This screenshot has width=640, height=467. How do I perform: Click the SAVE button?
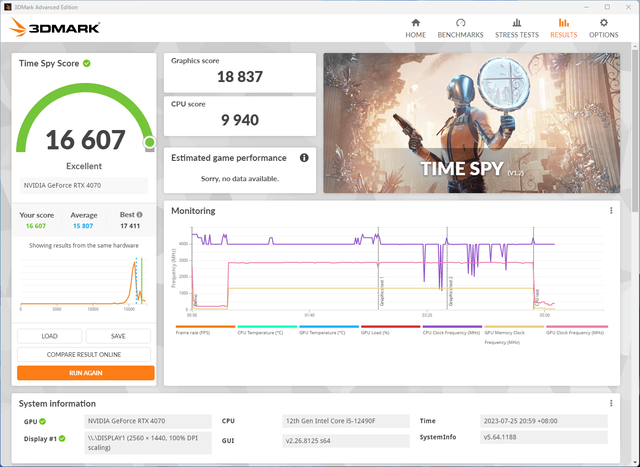[118, 336]
